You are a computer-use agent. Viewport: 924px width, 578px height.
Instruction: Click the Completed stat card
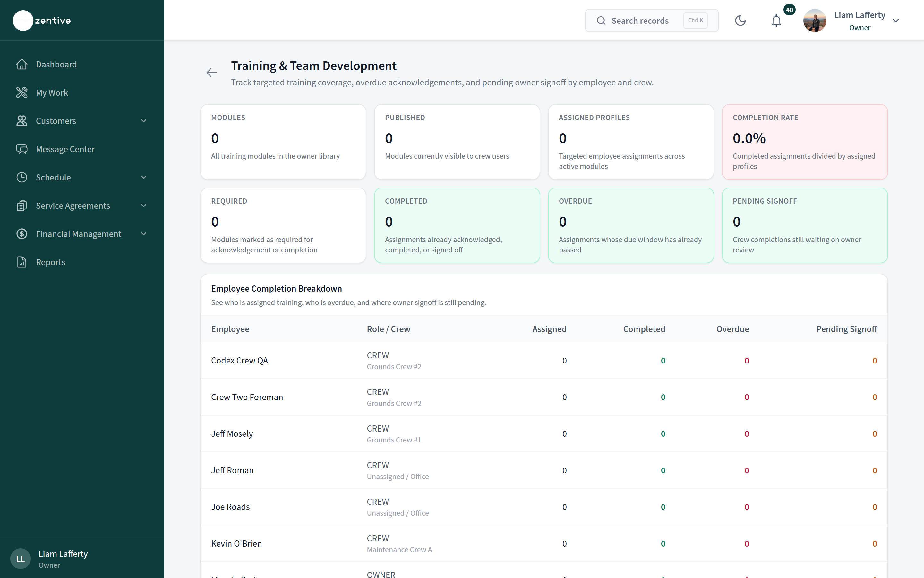457,225
